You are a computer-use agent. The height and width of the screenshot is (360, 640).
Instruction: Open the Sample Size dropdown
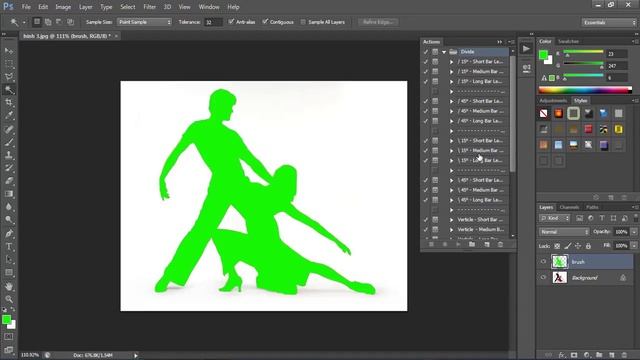(x=144, y=22)
